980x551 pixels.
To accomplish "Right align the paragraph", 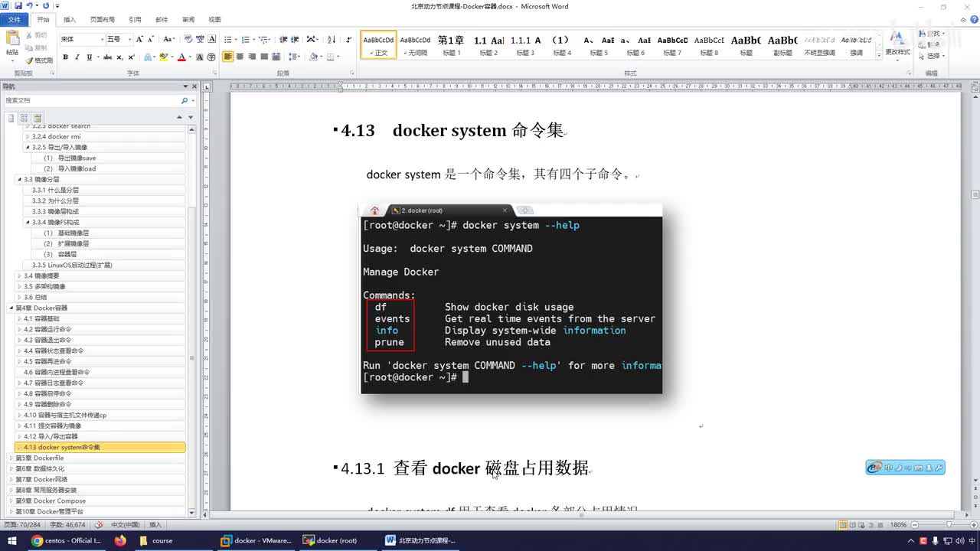I will point(252,57).
